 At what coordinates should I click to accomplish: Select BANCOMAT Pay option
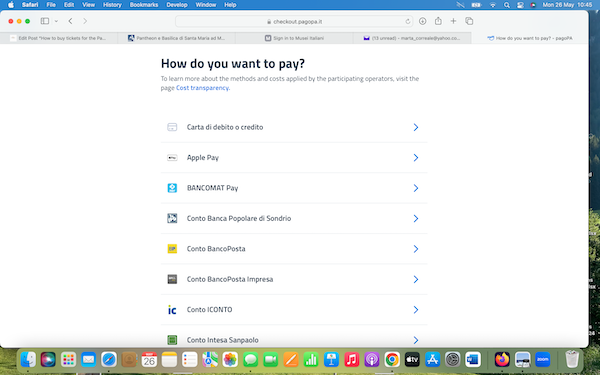click(x=294, y=188)
